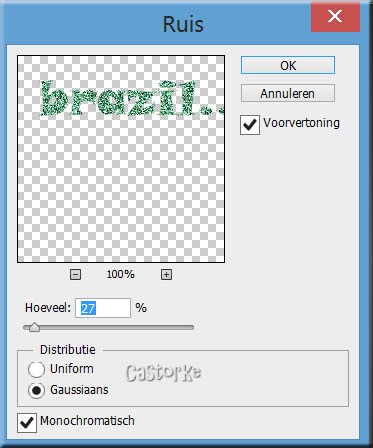
Task: Click the Monochromatisch label text
Action: pyautogui.click(x=87, y=421)
